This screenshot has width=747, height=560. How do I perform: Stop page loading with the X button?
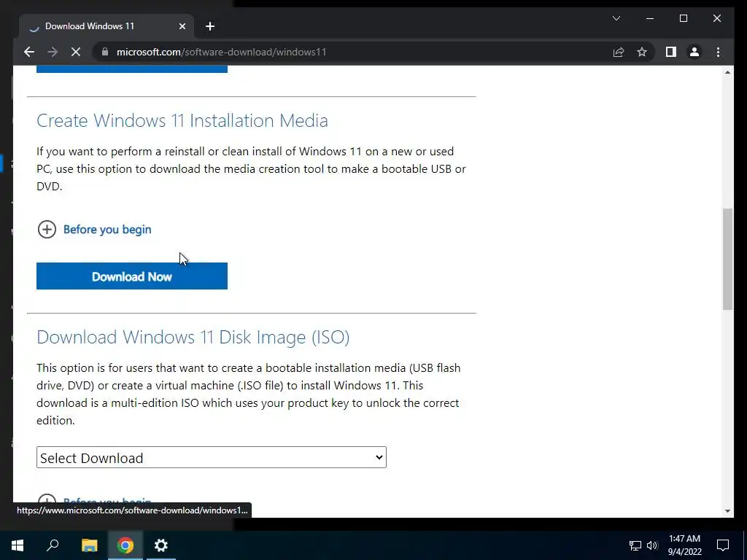pos(76,52)
